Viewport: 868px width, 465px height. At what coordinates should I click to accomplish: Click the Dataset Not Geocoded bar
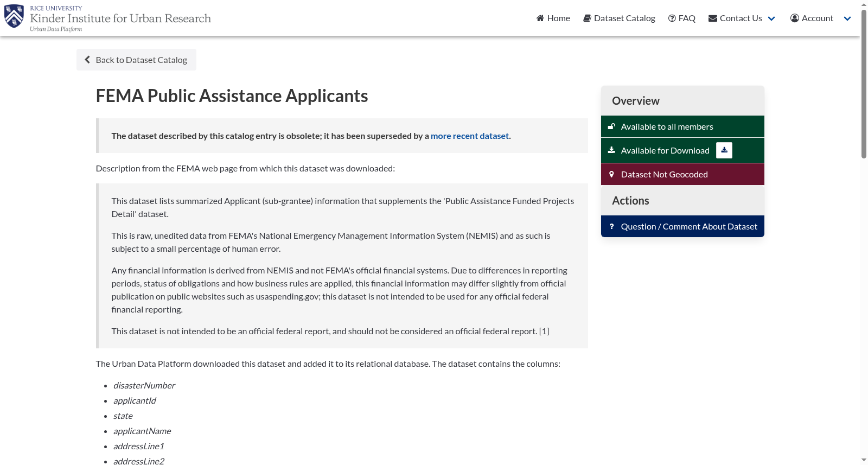682,174
